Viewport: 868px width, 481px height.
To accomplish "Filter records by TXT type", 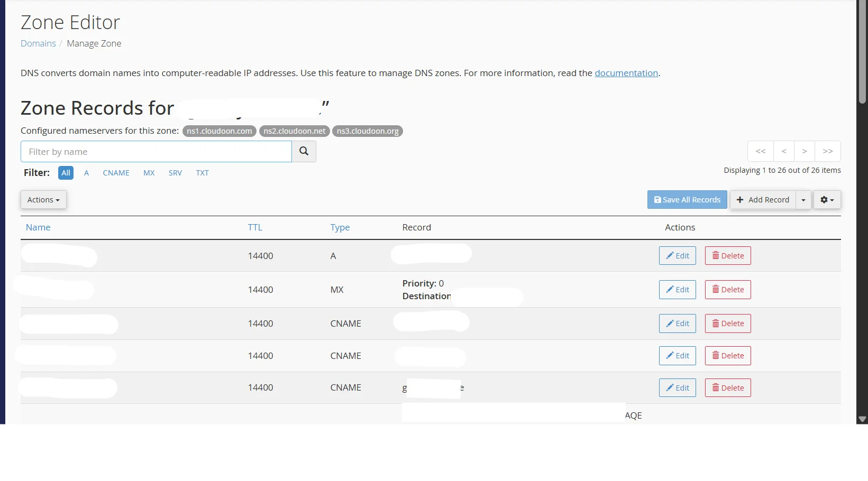I will pos(202,173).
